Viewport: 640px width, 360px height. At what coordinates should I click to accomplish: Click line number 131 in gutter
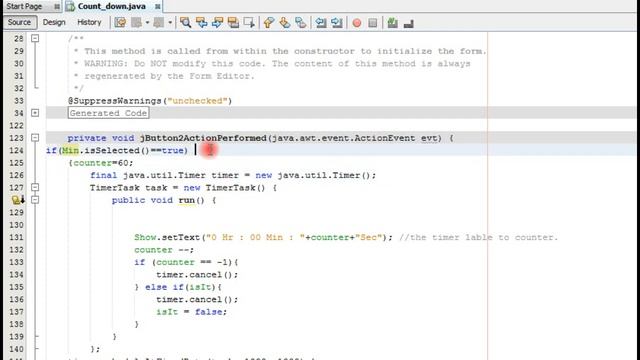16,237
